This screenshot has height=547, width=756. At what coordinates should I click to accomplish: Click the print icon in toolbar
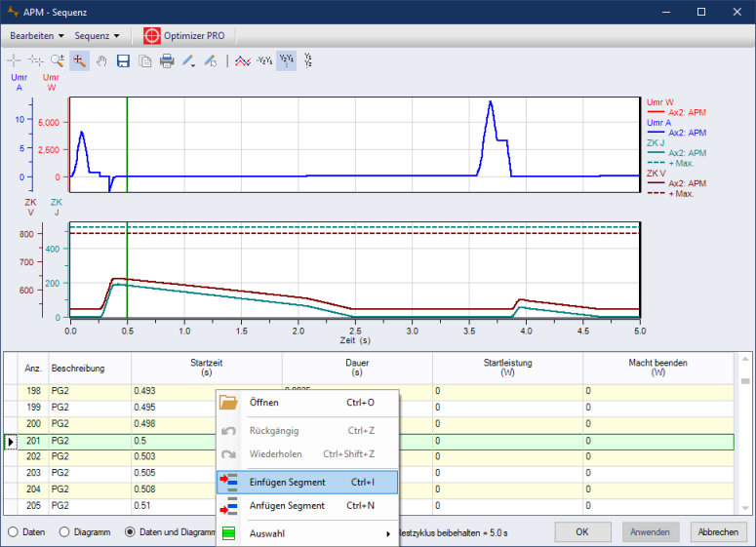tap(167, 61)
